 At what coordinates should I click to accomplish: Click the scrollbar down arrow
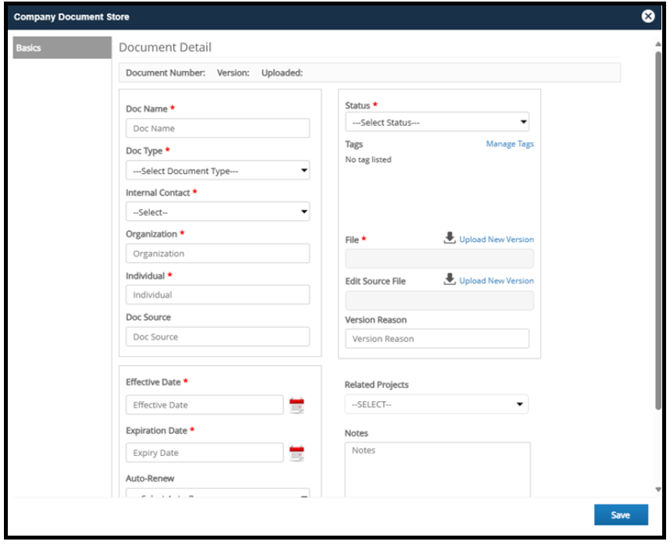coord(658,490)
